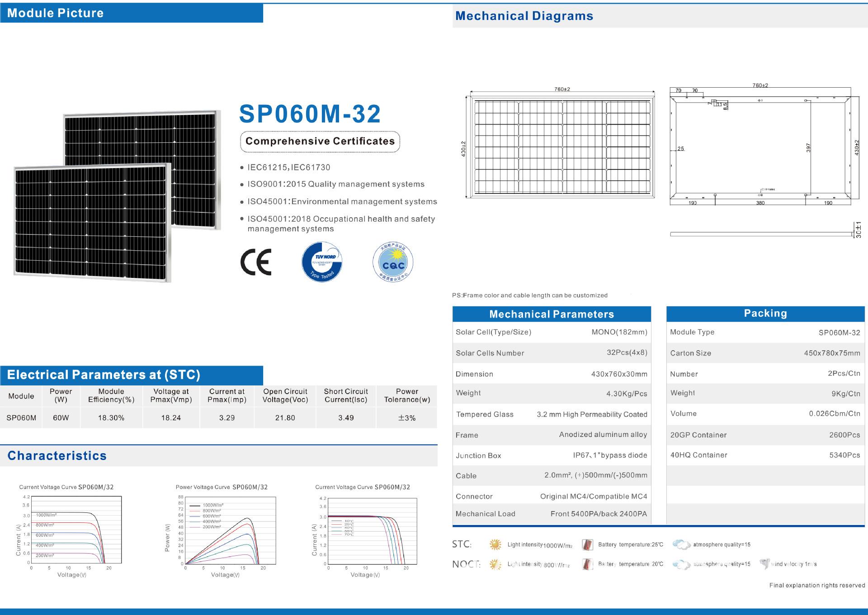
Task: Click the Module Picture header
Action: pos(131,13)
